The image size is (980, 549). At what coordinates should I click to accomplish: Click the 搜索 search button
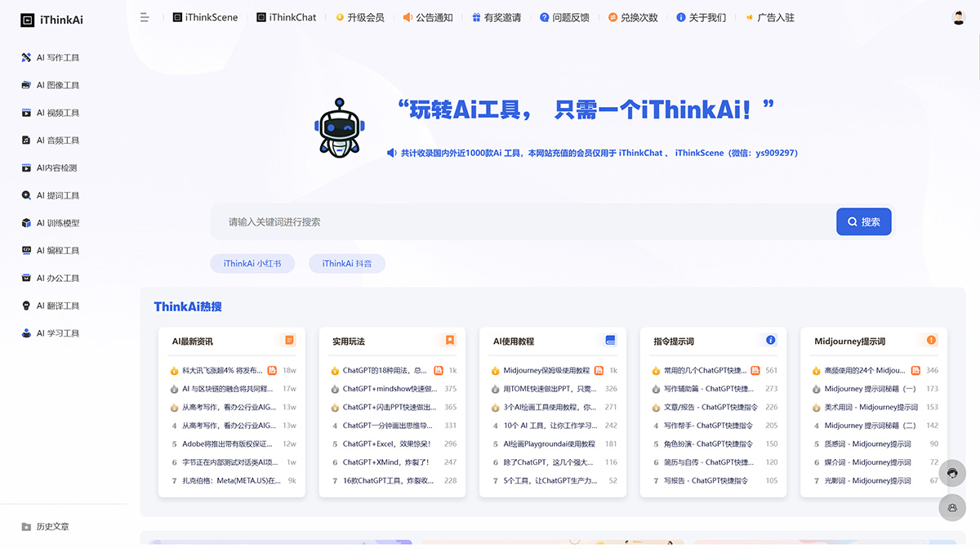click(x=863, y=221)
